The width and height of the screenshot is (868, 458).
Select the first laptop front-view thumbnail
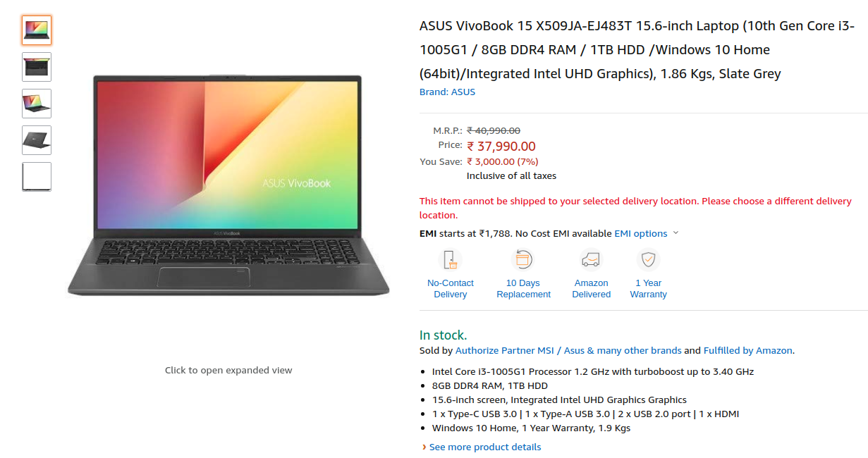point(37,30)
